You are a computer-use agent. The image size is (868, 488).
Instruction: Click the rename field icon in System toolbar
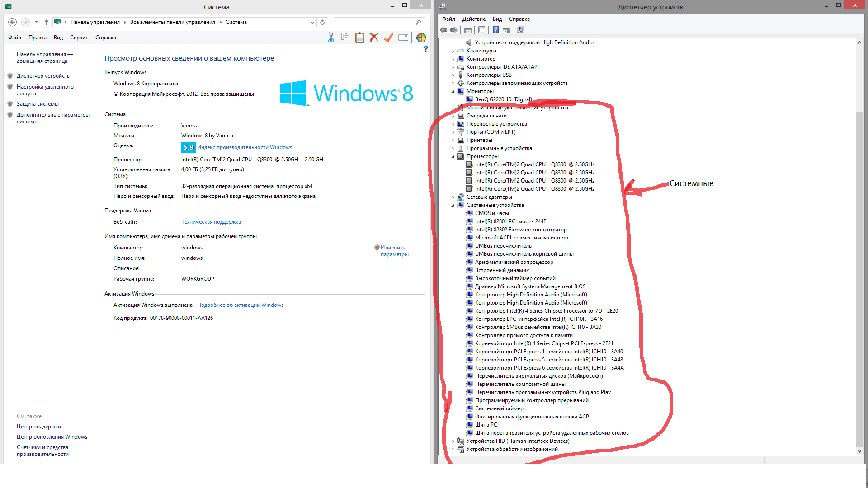(x=403, y=38)
